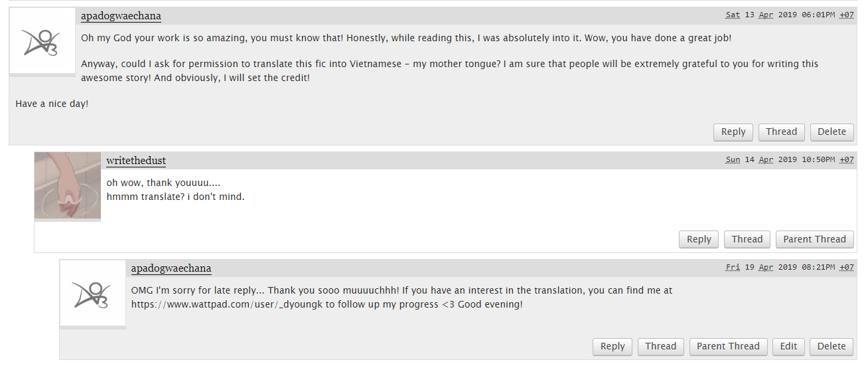Viewport: 868px width, 370px height.
Task: Delete the last comment about wattpad
Action: coord(832,346)
